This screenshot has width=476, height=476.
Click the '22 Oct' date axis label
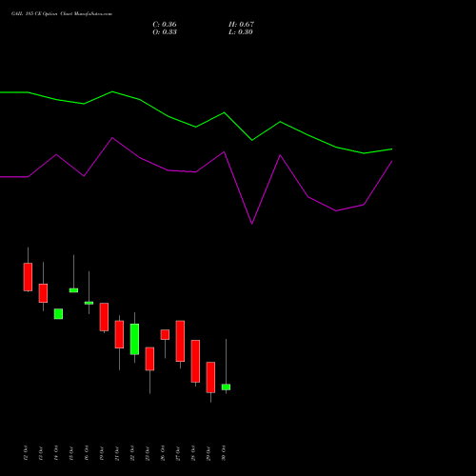[132, 453]
